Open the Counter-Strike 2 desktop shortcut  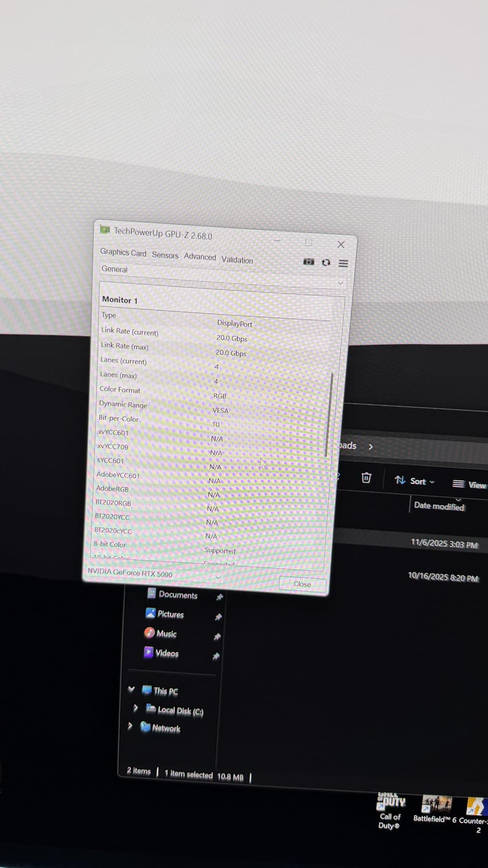tap(475, 813)
